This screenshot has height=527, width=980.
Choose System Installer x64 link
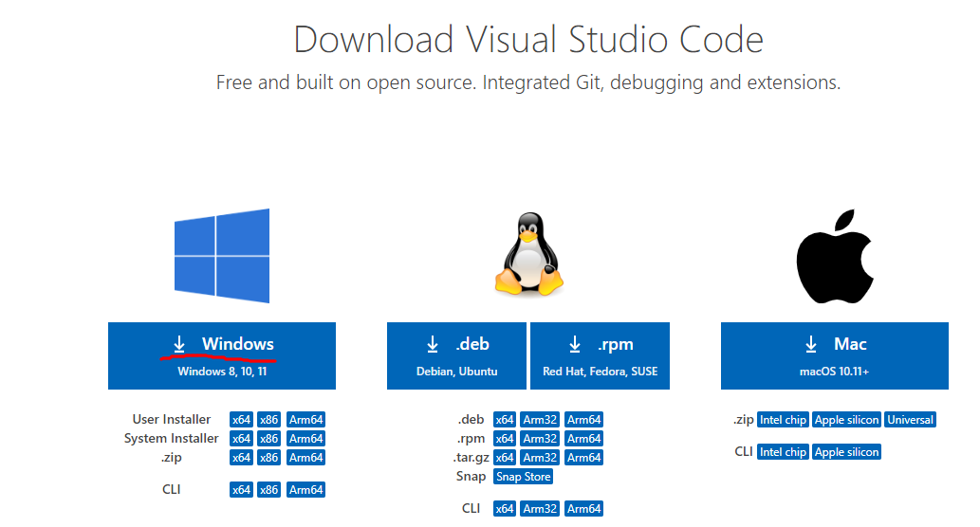241,438
